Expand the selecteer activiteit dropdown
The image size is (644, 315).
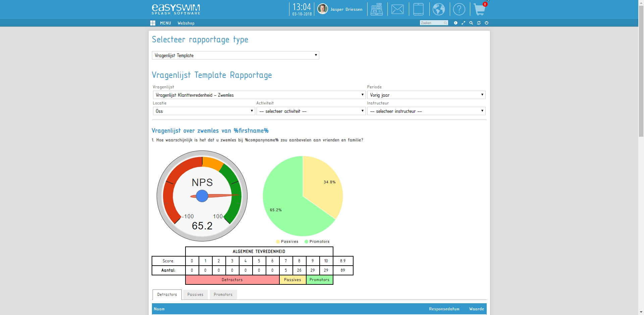click(311, 111)
